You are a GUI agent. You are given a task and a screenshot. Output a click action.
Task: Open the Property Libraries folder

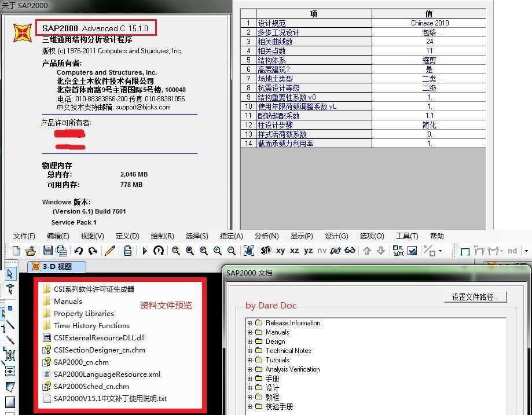point(79,314)
